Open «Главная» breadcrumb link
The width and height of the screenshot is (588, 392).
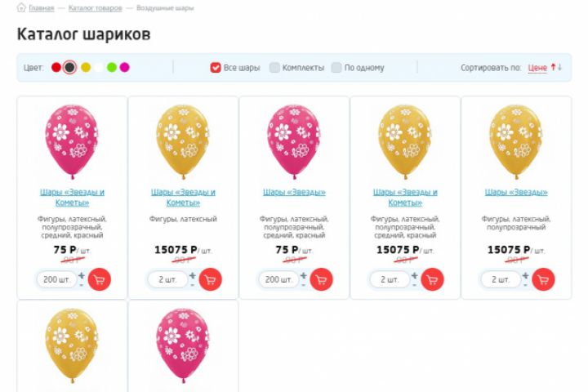(41, 8)
